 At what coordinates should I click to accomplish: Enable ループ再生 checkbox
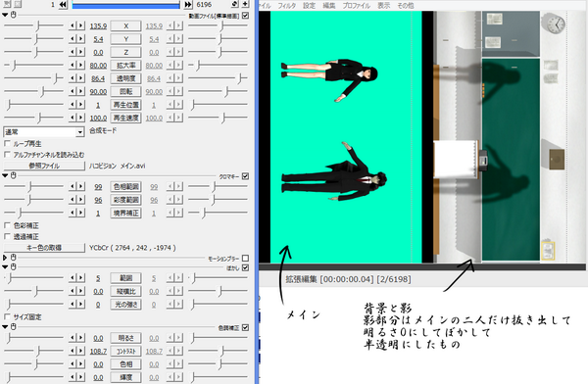[7, 143]
